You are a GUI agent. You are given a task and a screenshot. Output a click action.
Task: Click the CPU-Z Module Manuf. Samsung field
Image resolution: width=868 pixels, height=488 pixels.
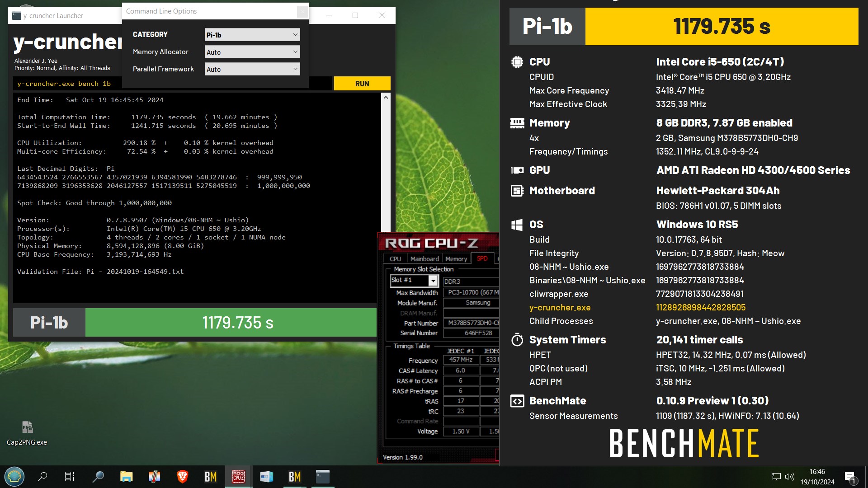[471, 303]
